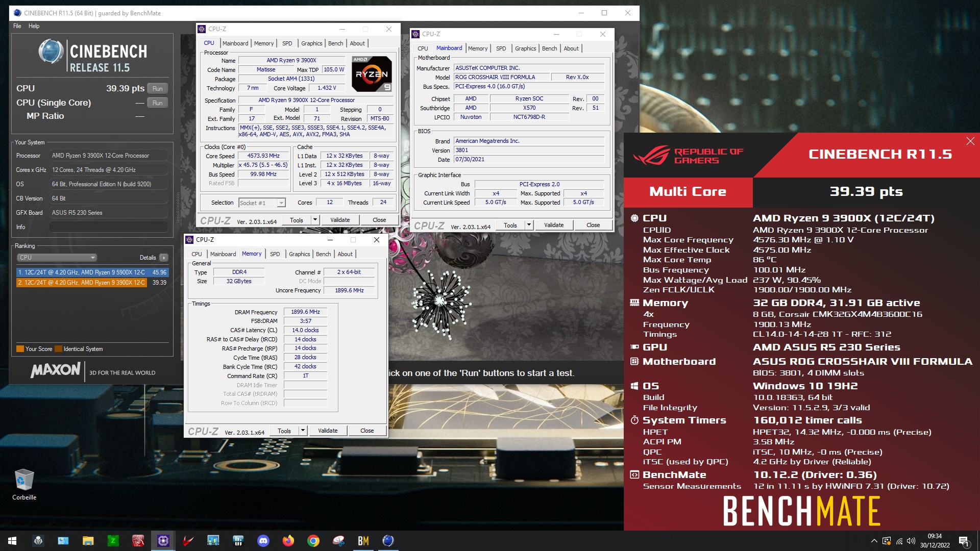
Task: Run the Cinebench CPU multi-core test
Action: pos(158,89)
